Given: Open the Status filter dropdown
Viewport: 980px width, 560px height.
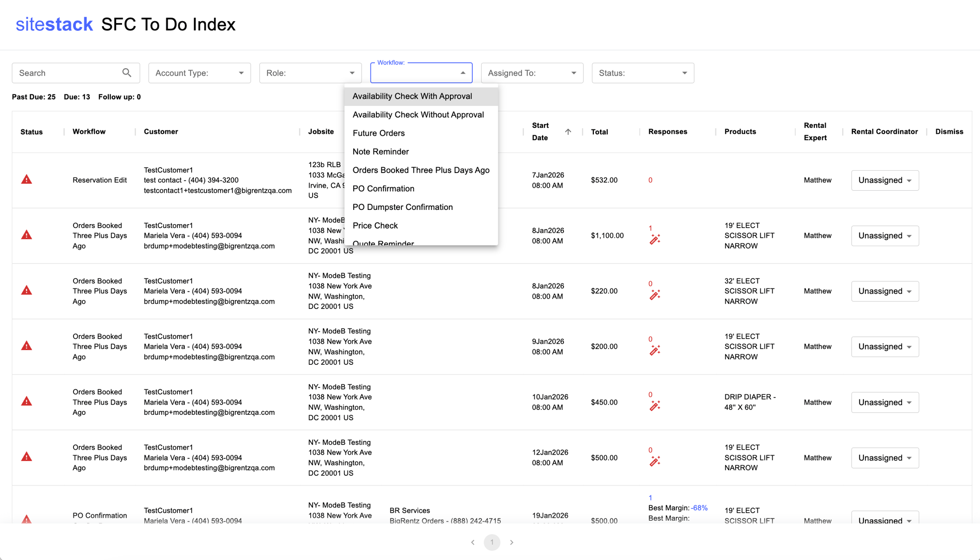Looking at the screenshot, I should point(642,73).
